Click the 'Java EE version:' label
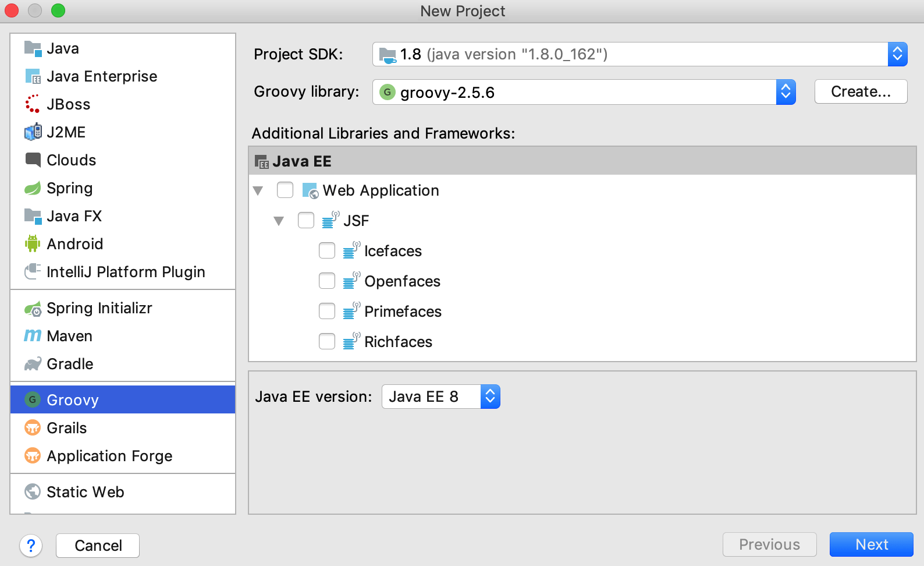924x566 pixels. point(314,397)
